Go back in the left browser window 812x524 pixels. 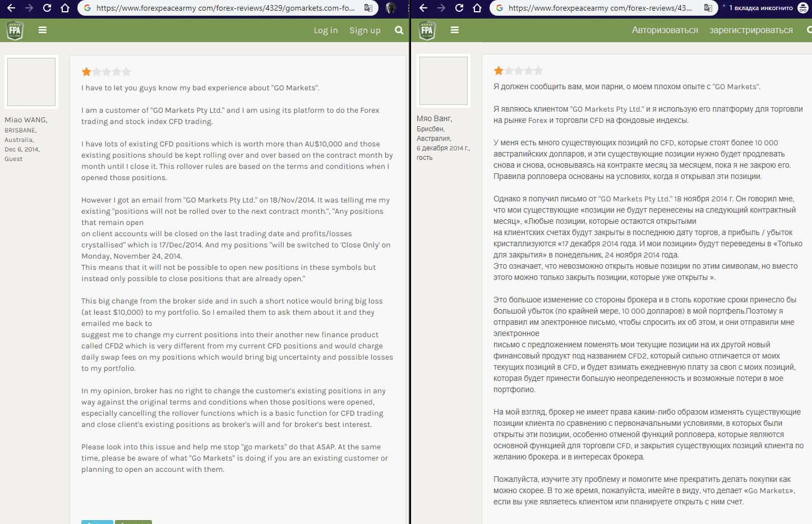(x=12, y=8)
